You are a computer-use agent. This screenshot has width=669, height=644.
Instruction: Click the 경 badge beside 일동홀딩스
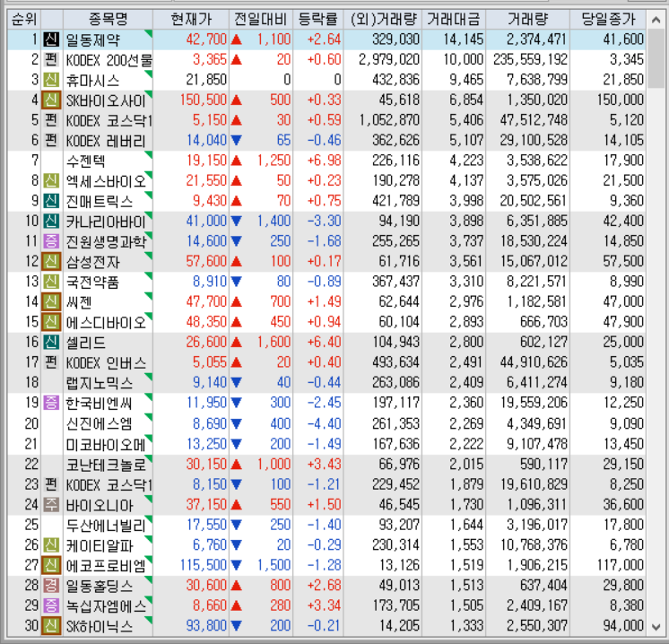click(x=51, y=586)
